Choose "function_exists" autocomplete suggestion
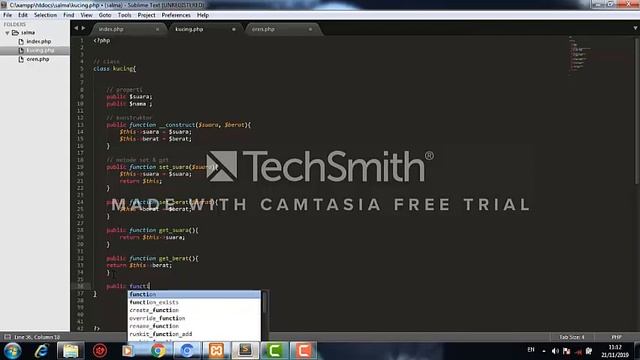Screen dimensions: 640x360 pos(194,302)
